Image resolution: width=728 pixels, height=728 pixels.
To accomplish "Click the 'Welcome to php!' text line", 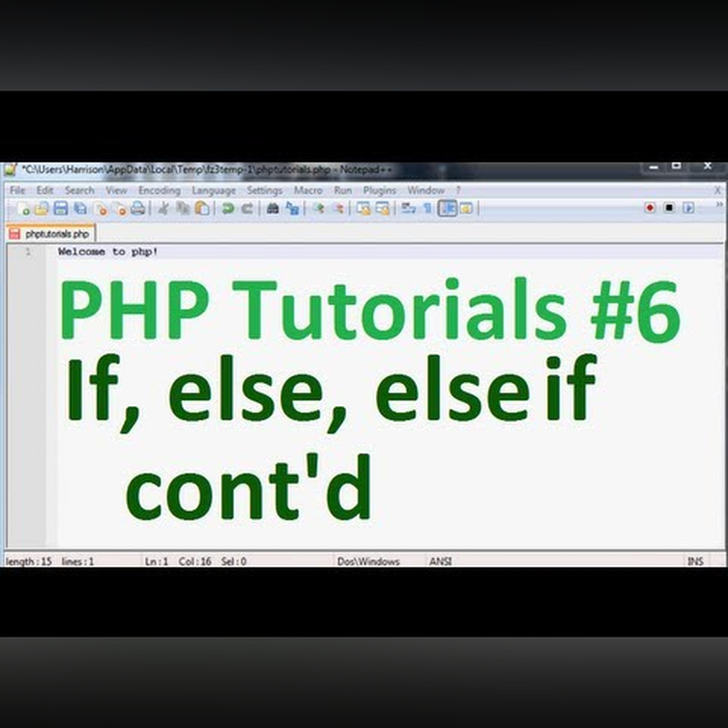I will (x=108, y=252).
